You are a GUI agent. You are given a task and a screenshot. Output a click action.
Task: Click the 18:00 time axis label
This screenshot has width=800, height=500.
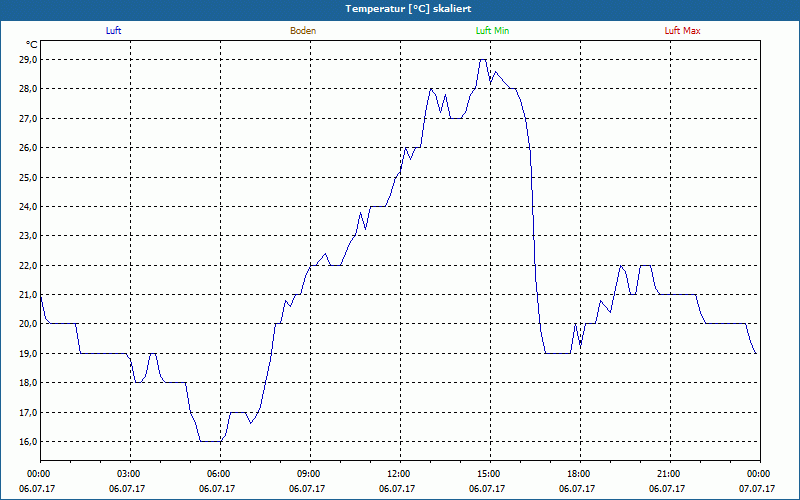[580, 474]
